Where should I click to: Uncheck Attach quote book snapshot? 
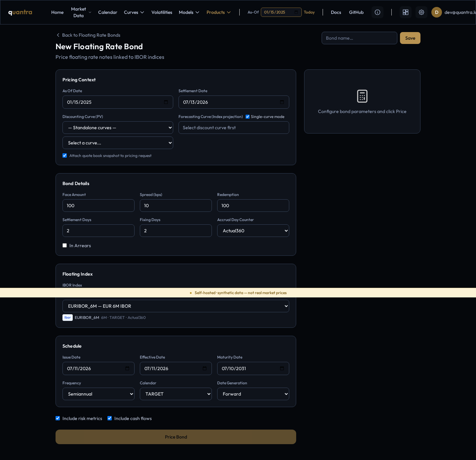[65, 156]
